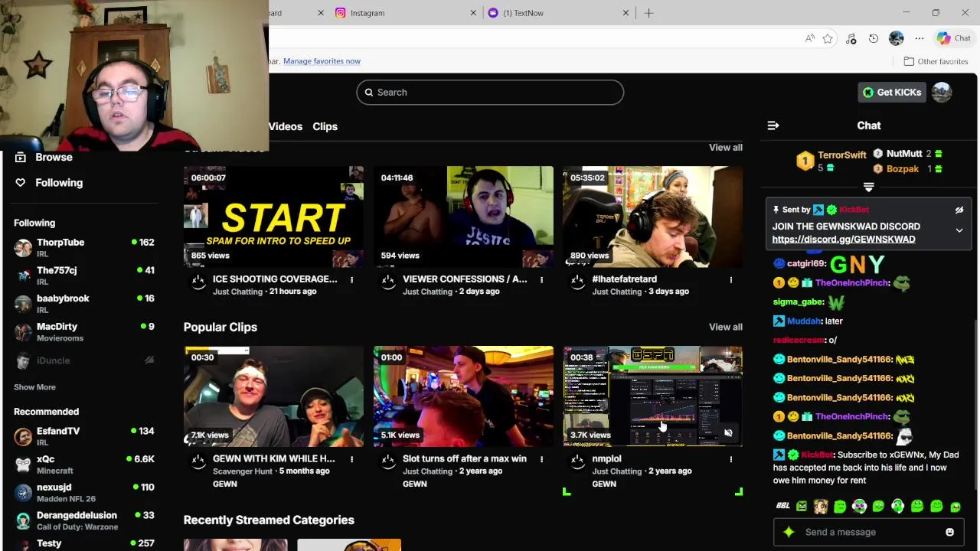Open Copilot Chat in Edge toolbar
This screenshot has height=551, width=980.
tap(954, 39)
